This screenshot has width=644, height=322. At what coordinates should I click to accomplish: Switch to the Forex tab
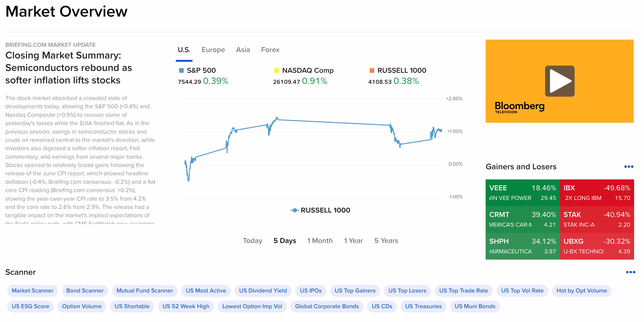pyautogui.click(x=270, y=50)
